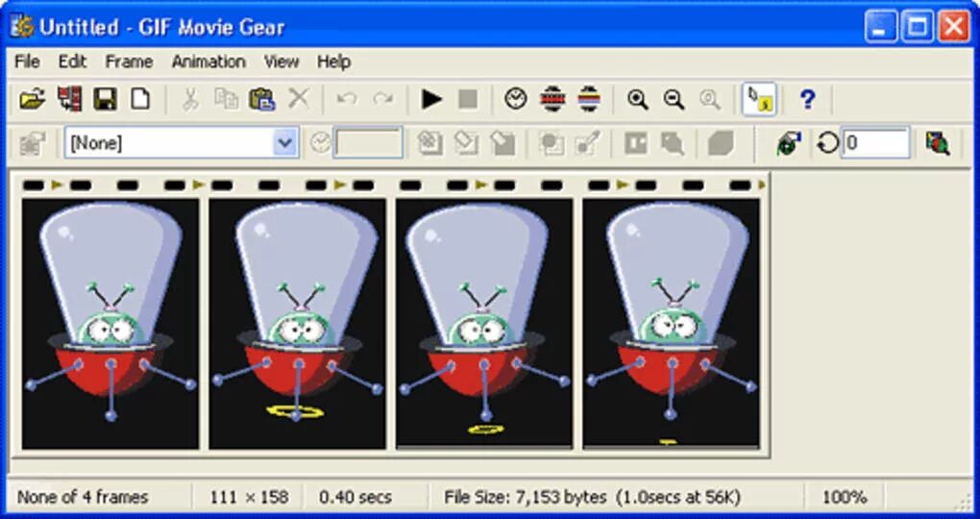Select the third frame with the small yellow ring
The height and width of the screenshot is (519, 980).
[x=484, y=324]
